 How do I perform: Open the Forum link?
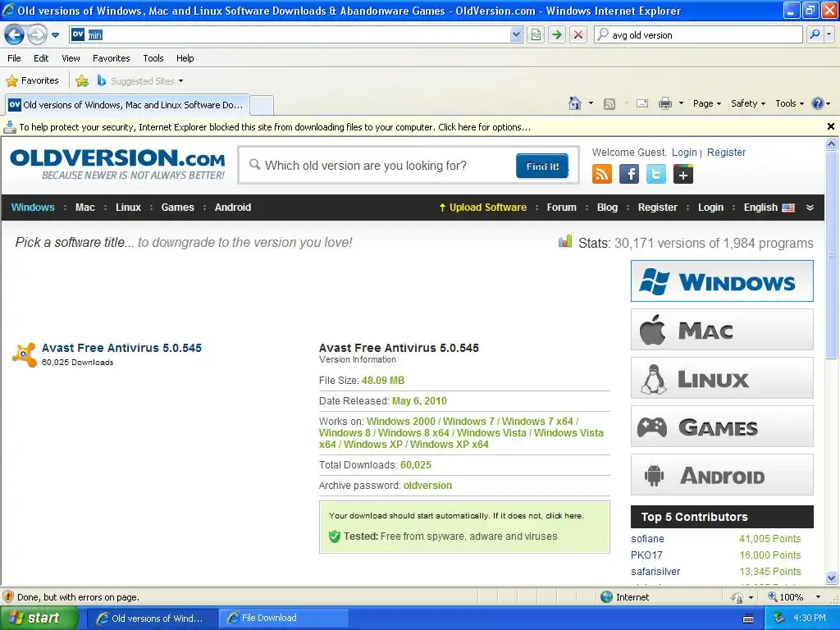(x=561, y=208)
